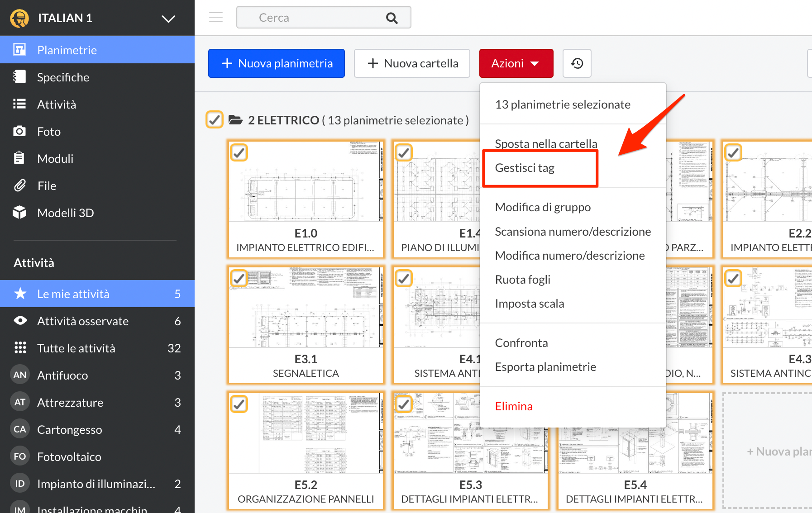Click the Nuova planimetria button
This screenshot has height=513, width=812.
[277, 63]
